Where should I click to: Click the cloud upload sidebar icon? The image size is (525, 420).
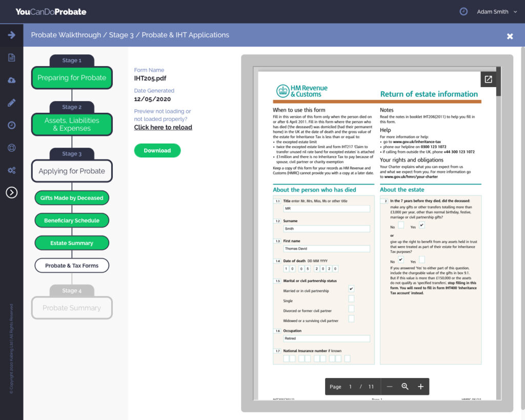(11, 80)
